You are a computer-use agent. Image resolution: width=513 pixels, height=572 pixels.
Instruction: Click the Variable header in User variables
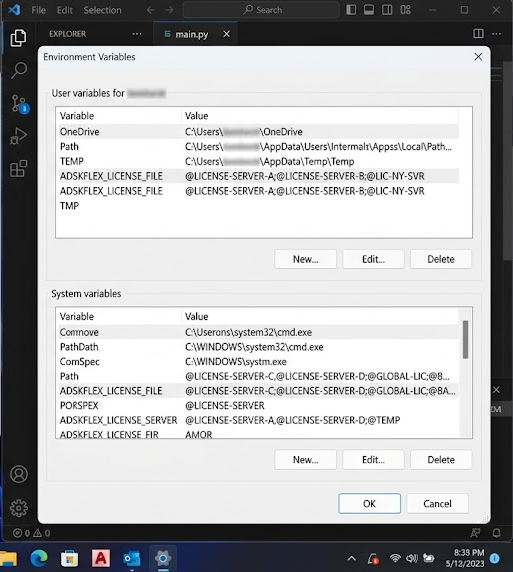coord(119,116)
